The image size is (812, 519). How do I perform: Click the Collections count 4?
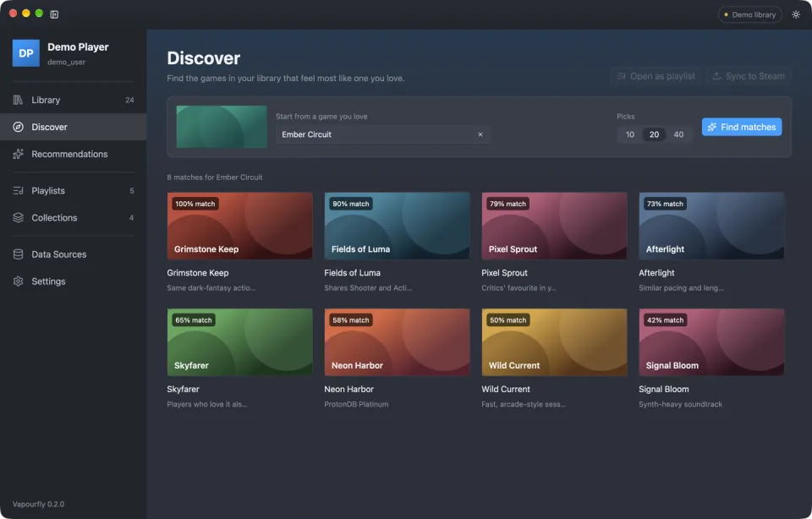[131, 217]
